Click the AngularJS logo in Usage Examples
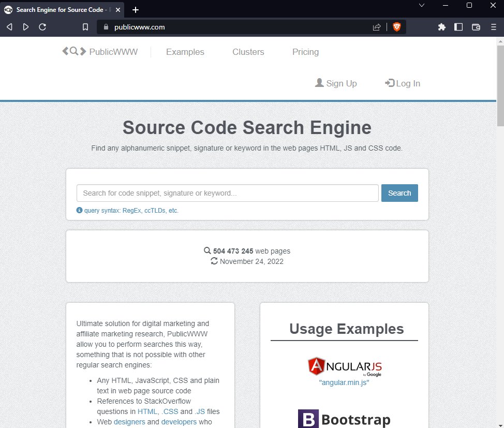504x428 pixels. (344, 365)
